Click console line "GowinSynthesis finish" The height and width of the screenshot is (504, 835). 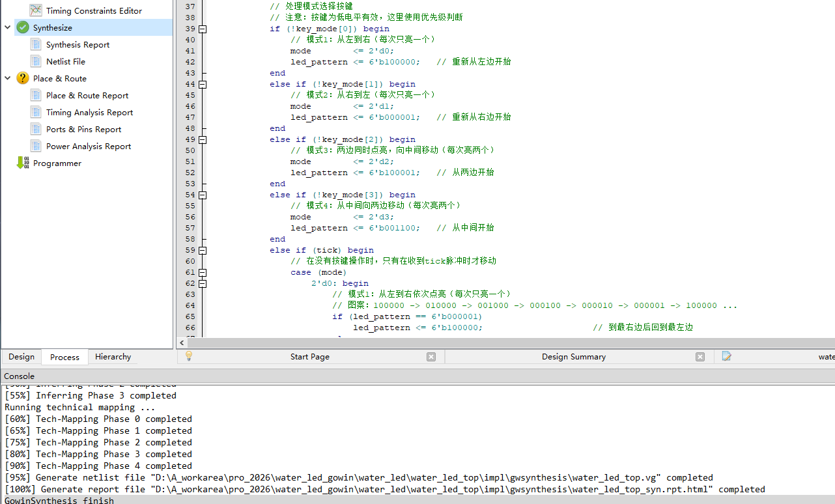[59, 501]
